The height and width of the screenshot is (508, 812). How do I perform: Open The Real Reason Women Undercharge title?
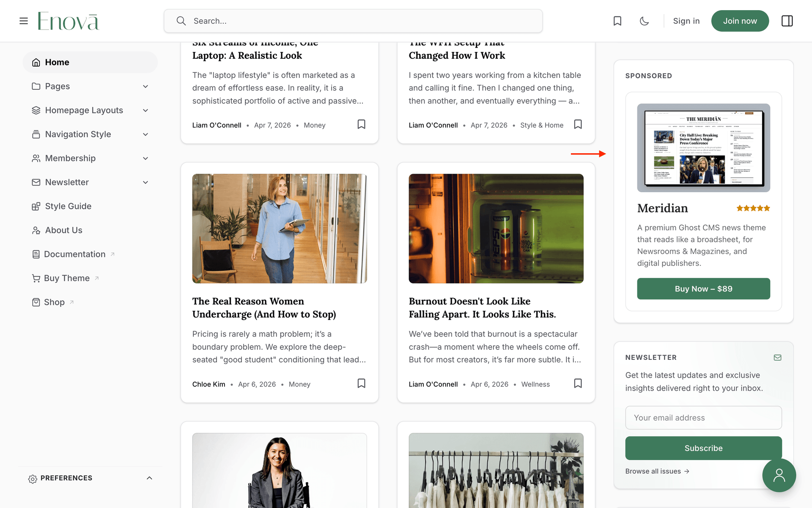click(x=264, y=308)
